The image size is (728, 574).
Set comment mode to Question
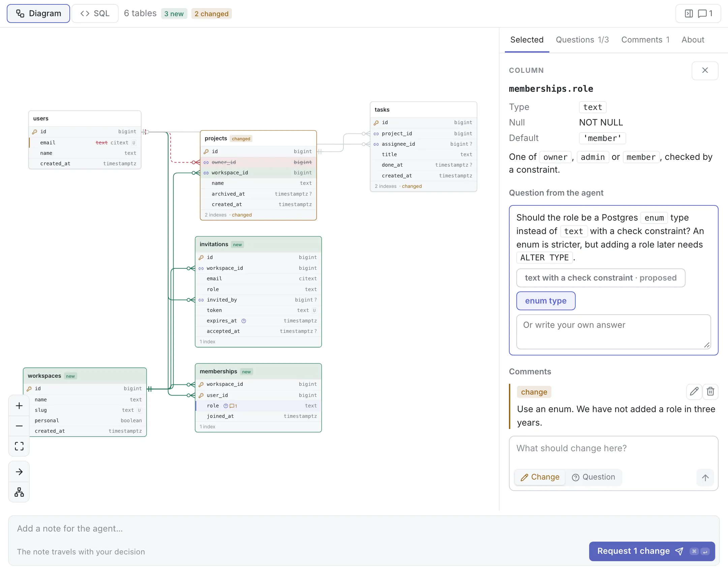coord(593,477)
